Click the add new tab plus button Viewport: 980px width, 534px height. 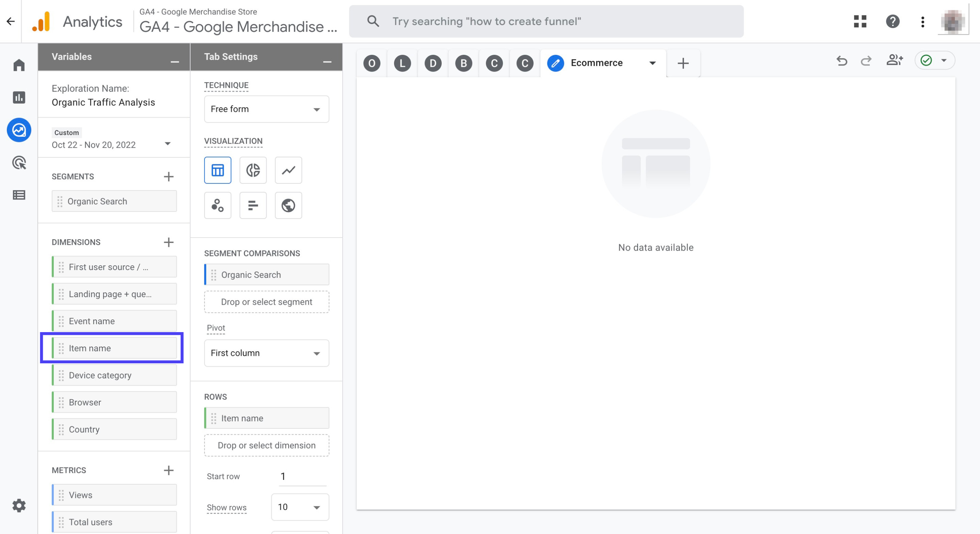coord(683,63)
